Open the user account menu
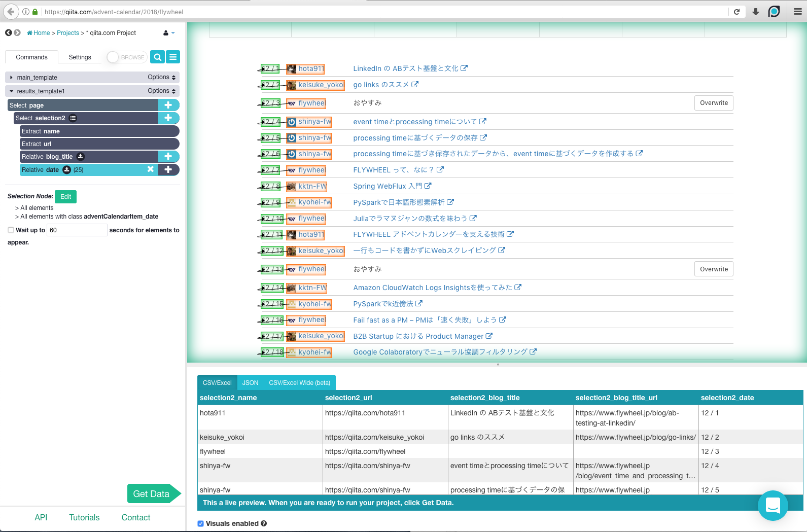 pos(169,33)
